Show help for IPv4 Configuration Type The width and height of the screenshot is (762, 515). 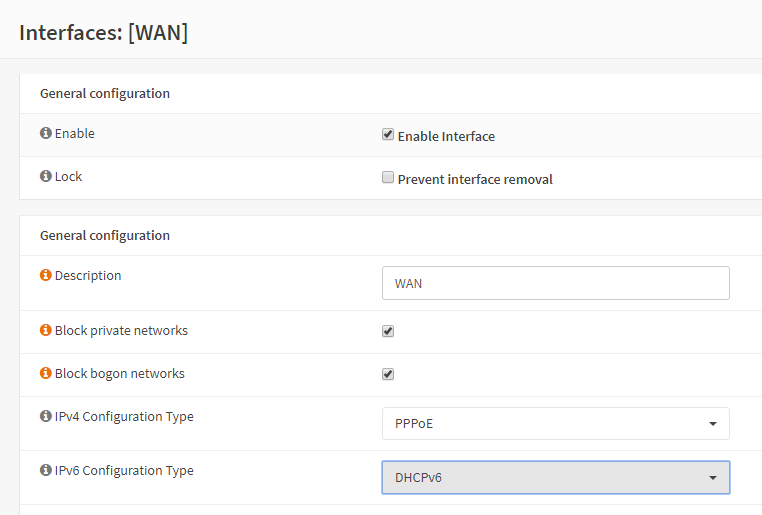point(45,416)
